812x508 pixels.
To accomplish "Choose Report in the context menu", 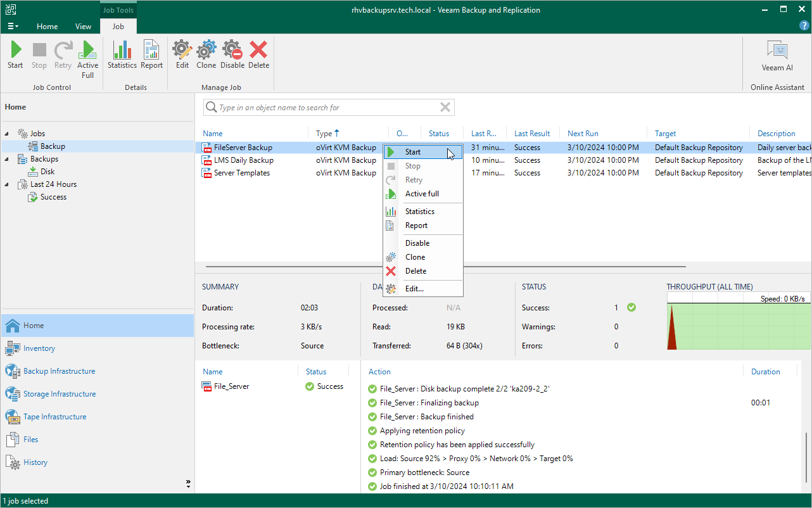I will pos(423,225).
